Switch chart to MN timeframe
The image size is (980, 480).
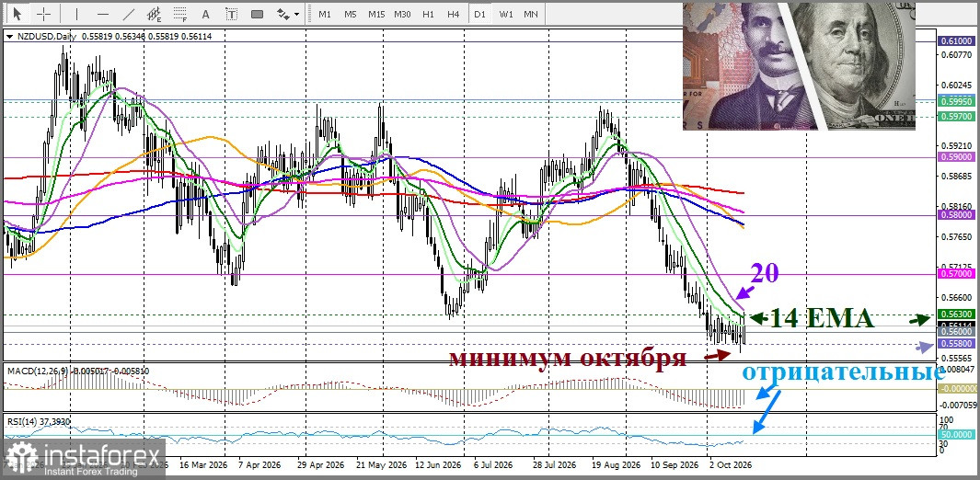(x=531, y=13)
